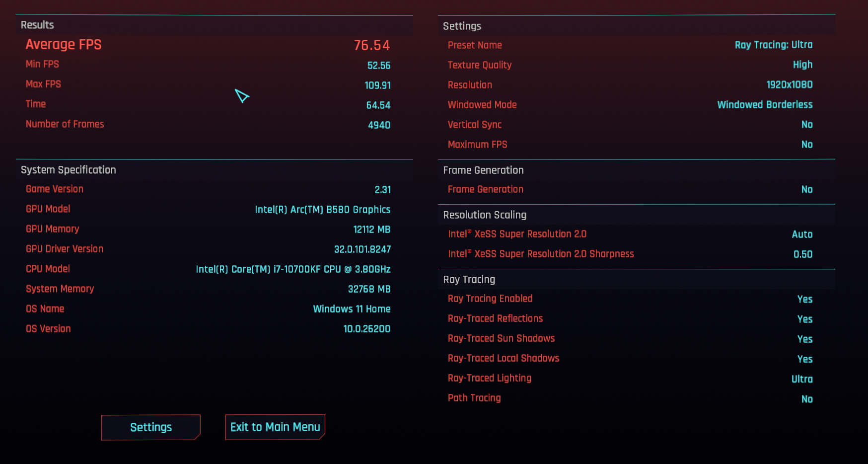Click the Resolution 1920x1080 value
Viewport: 868px width, 464px height.
coord(790,84)
